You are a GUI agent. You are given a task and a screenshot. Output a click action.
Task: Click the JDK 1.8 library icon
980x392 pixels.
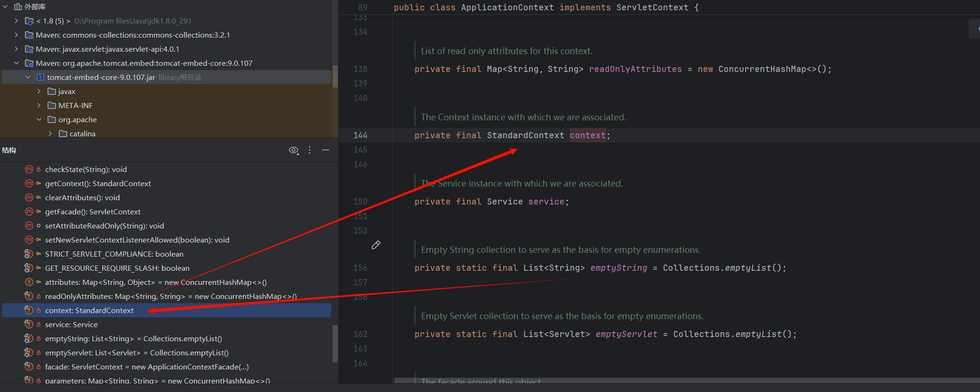click(x=29, y=21)
